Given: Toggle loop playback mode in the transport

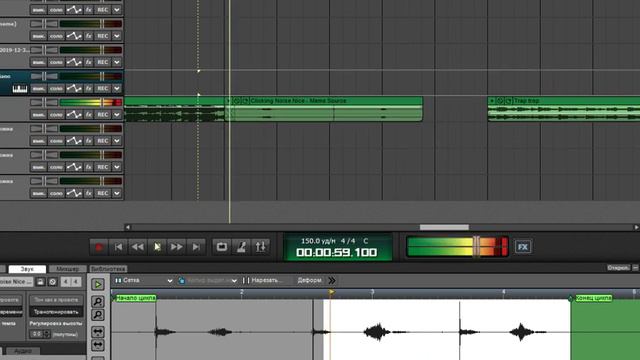Looking at the screenshot, I should pos(222,247).
